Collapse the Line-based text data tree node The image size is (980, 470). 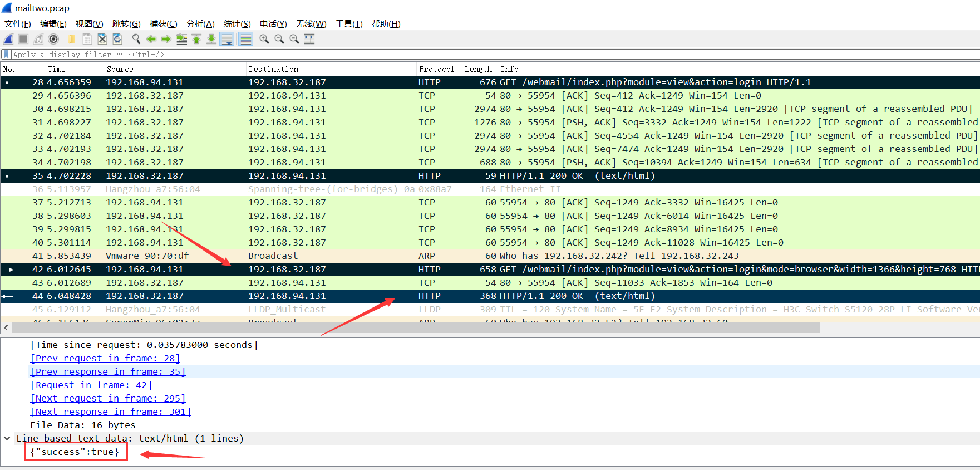[7, 439]
